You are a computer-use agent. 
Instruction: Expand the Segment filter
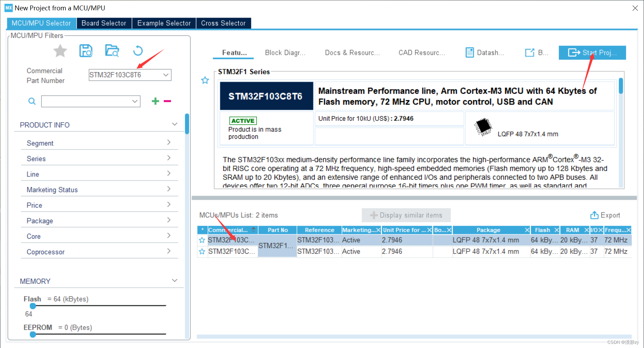coord(169,142)
